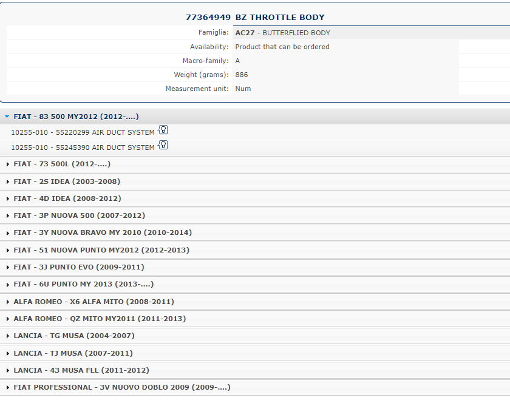
Task: Show FIAT - 3Y NUOVA BRAVO MY 2010 details
Action: click(103, 232)
